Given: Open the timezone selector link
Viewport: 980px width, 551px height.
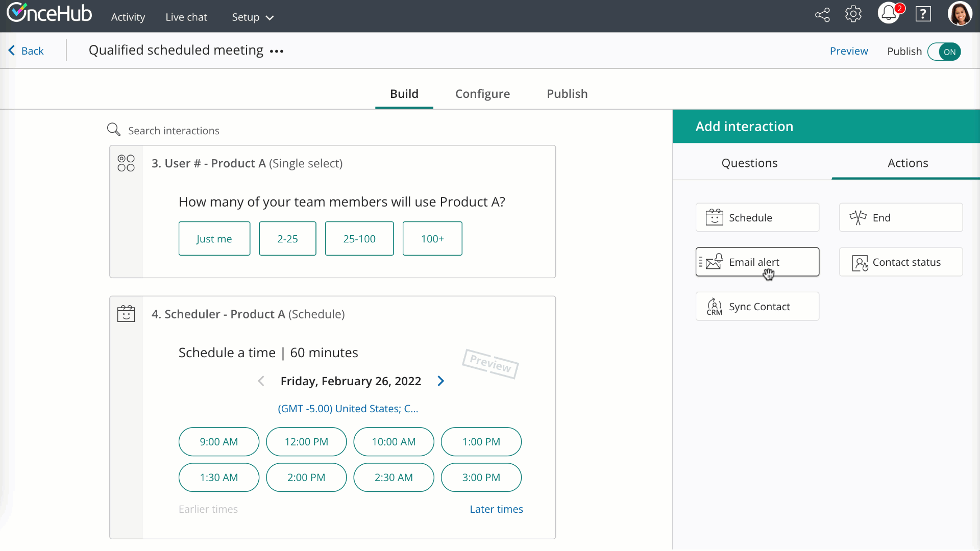Looking at the screenshot, I should click(x=348, y=409).
